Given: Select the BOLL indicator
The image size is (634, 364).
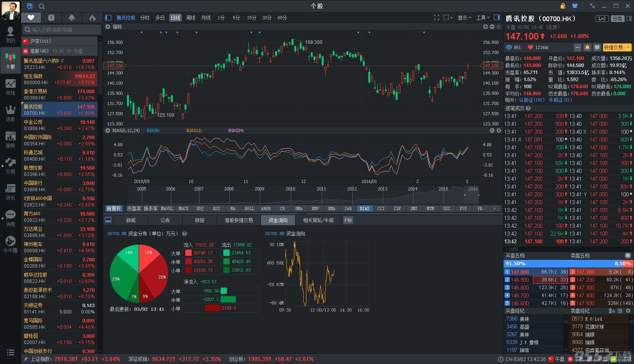Looking at the screenshot, I should (249, 208).
